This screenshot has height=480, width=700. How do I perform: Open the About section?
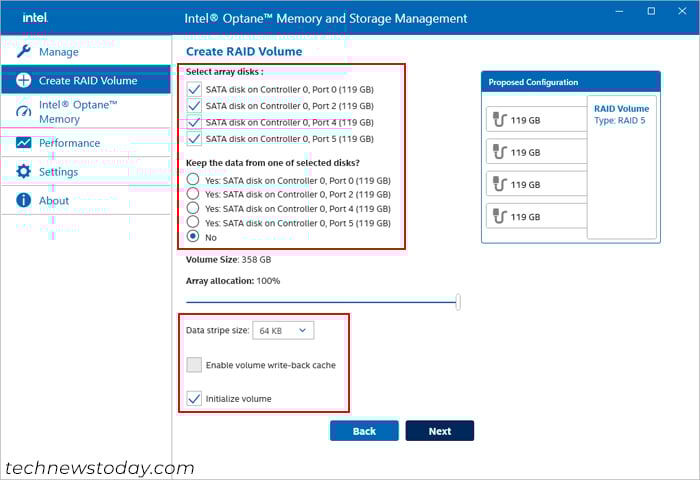[86, 200]
